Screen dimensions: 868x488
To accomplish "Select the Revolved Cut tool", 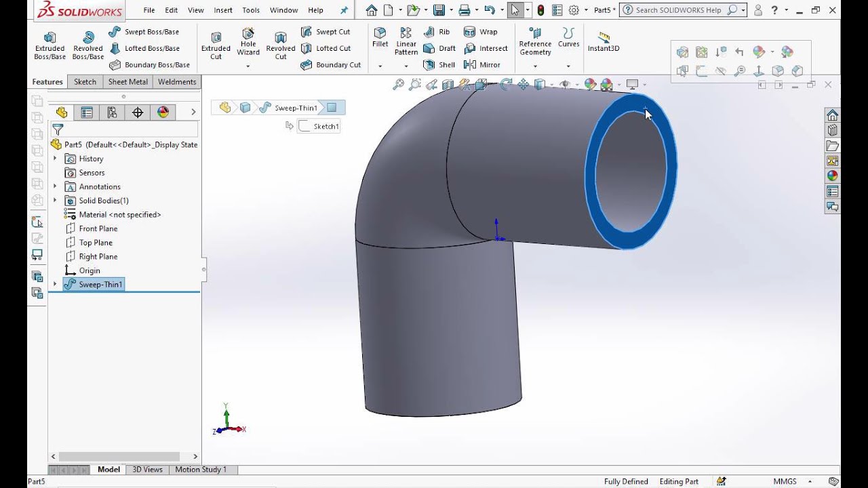I will 281,45.
